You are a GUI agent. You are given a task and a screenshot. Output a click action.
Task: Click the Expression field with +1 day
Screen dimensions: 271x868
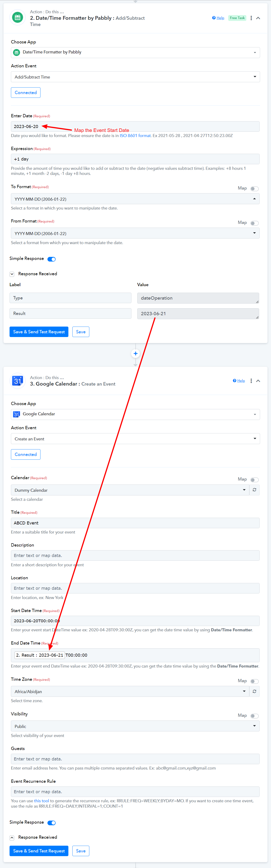[x=135, y=159]
